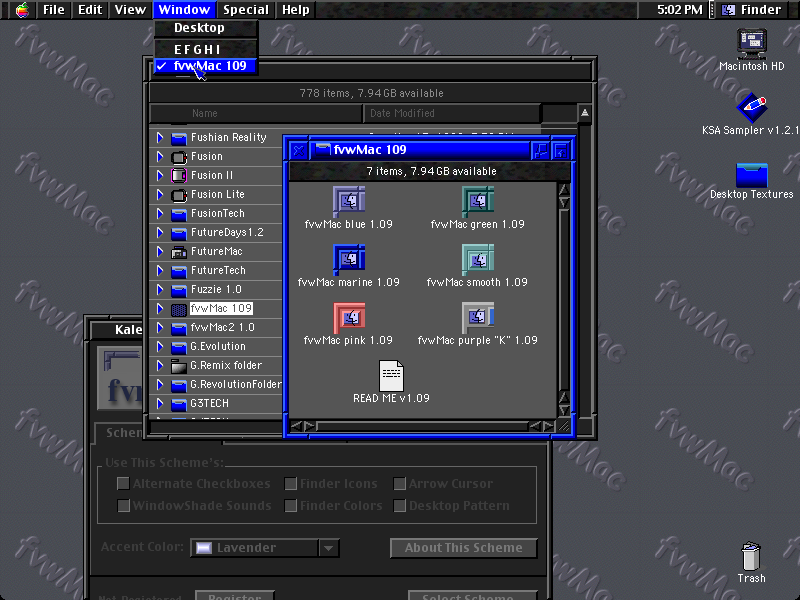Select the Macintosh HD desktop icon

(752, 43)
